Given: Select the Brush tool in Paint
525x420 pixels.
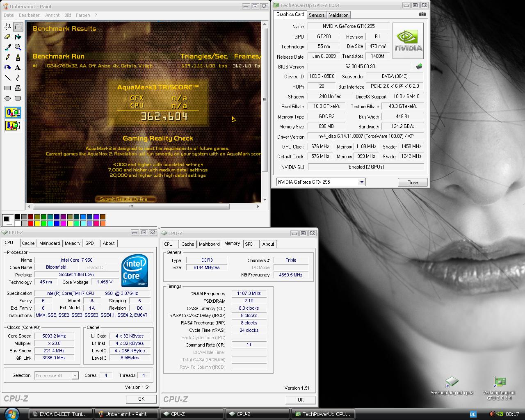Looking at the screenshot, I should coord(18,57).
